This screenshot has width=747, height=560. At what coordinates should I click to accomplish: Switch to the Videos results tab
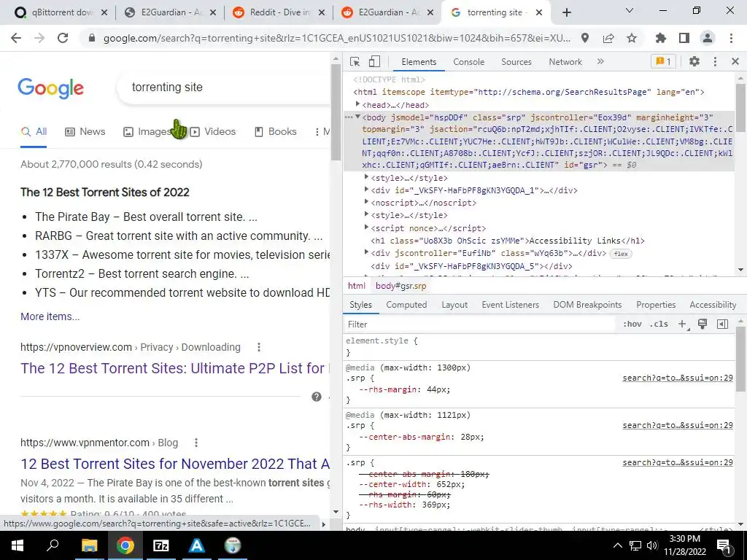(x=212, y=132)
